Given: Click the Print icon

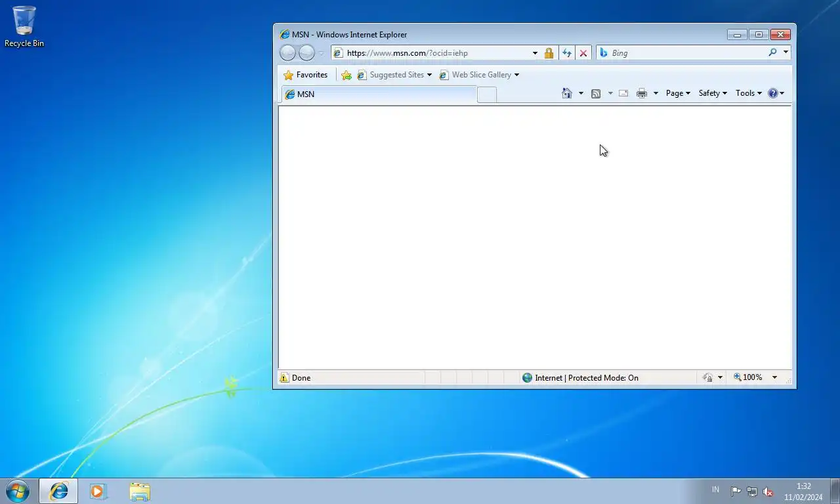Looking at the screenshot, I should click(642, 93).
